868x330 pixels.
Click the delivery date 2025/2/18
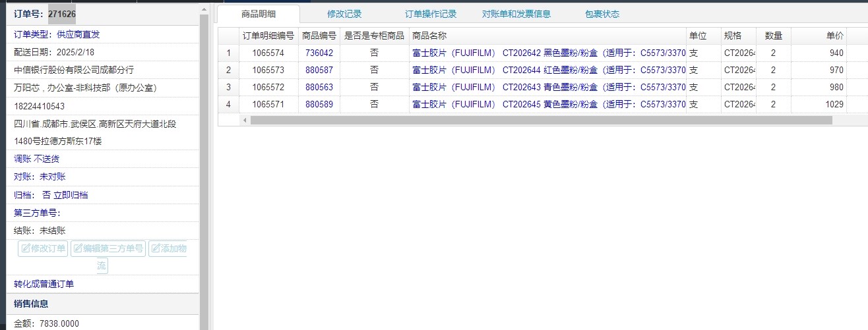click(x=77, y=52)
